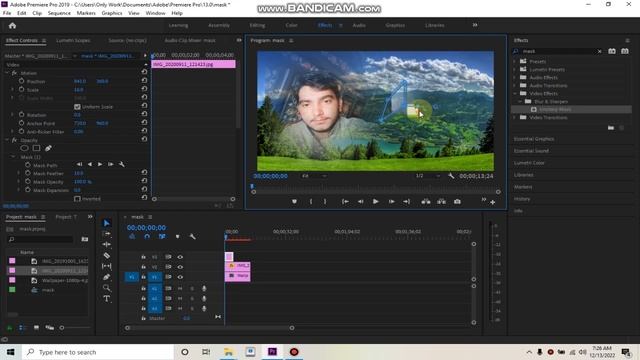Mark Out point in Program monitor
640x360 pixels.
tap(325, 201)
